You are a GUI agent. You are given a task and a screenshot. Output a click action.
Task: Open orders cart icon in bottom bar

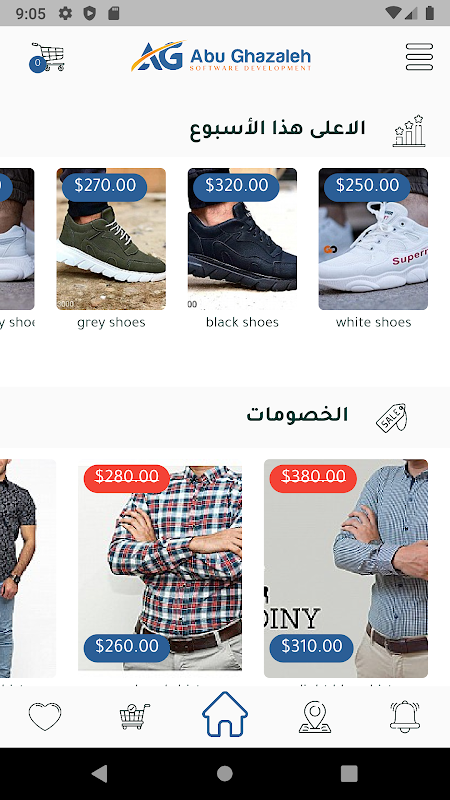coord(135,716)
